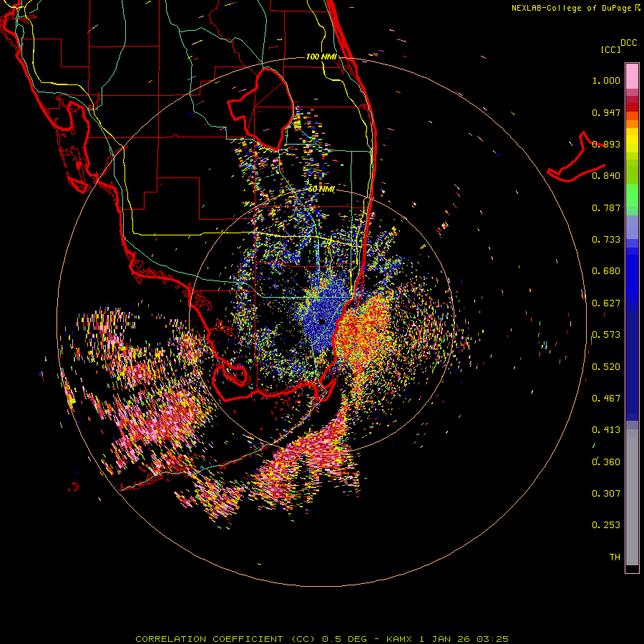
Task: Select the 0.413 legend value
Action: pos(606,430)
